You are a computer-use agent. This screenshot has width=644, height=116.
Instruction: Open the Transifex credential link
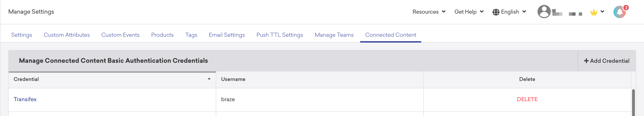pyautogui.click(x=25, y=99)
